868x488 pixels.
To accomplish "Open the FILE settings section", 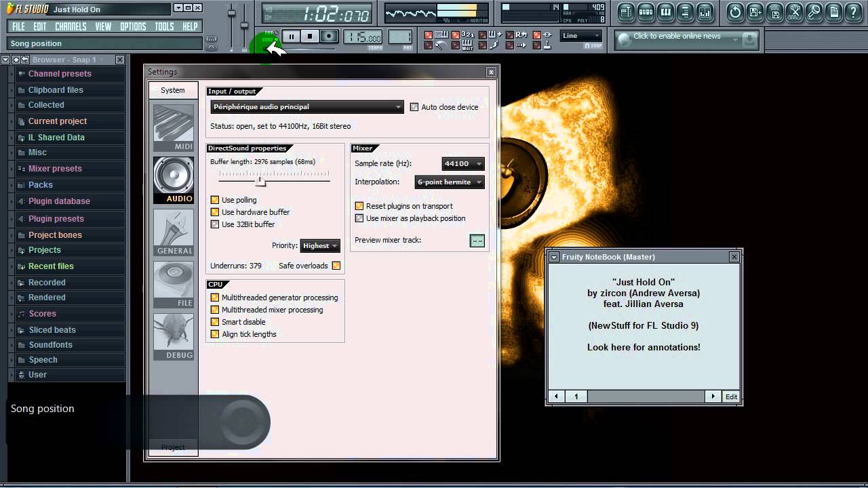I will pyautogui.click(x=174, y=285).
